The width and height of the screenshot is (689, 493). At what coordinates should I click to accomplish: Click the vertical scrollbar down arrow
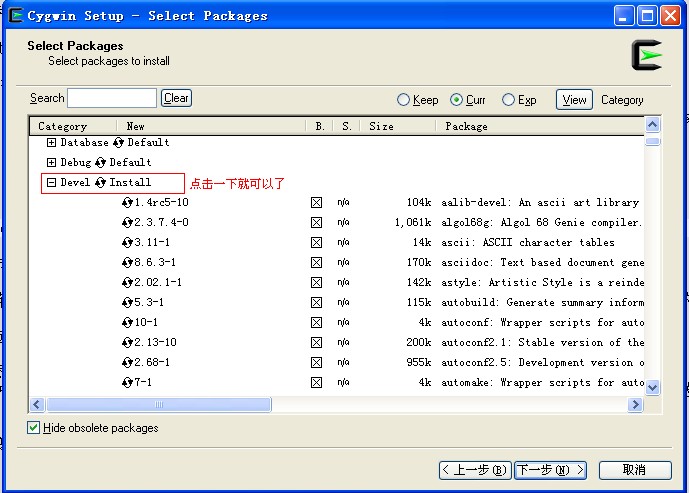(653, 388)
